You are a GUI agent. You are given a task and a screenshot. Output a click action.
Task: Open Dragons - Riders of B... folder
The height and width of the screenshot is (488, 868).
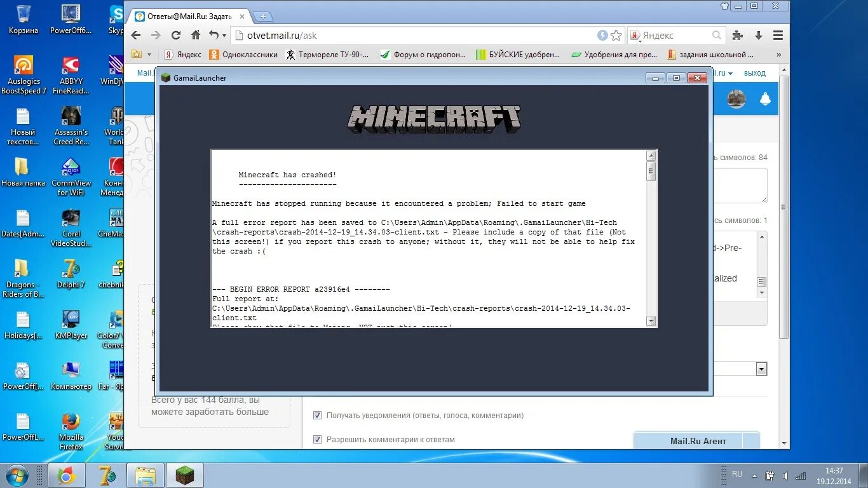[x=24, y=278]
